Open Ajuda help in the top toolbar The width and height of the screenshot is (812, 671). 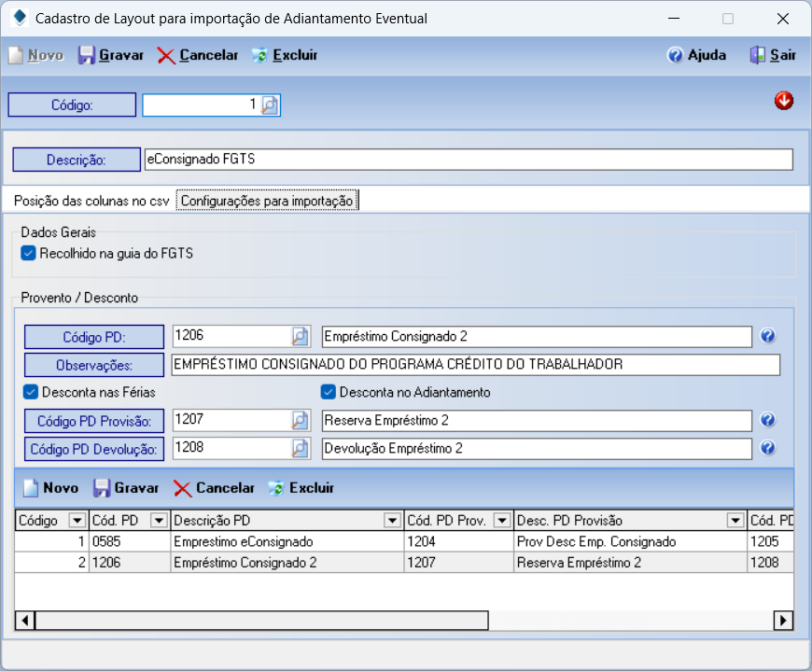pos(676,55)
